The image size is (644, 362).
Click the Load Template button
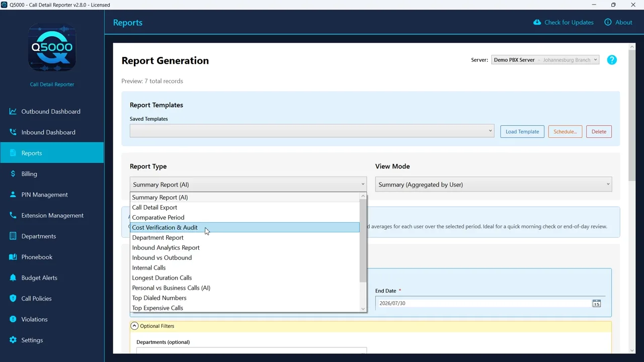pos(522,132)
